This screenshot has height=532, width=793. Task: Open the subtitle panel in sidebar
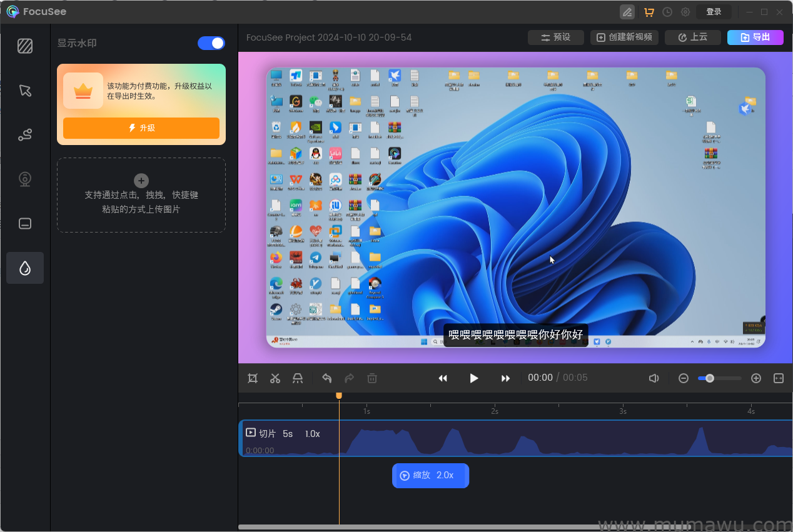coord(24,223)
